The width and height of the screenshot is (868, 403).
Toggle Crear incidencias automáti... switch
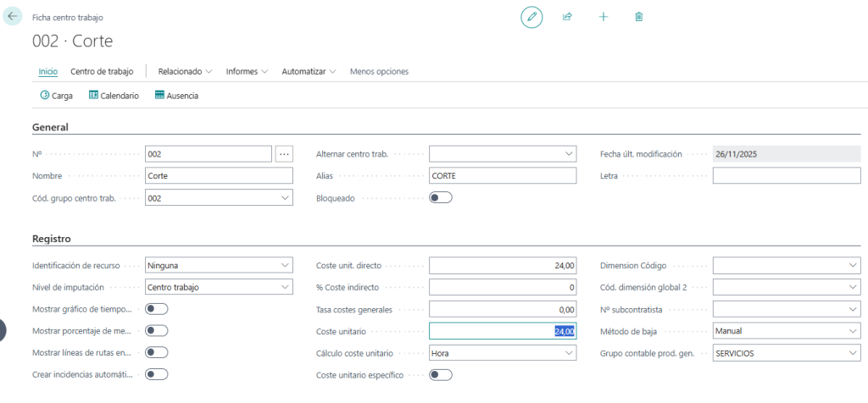click(156, 375)
